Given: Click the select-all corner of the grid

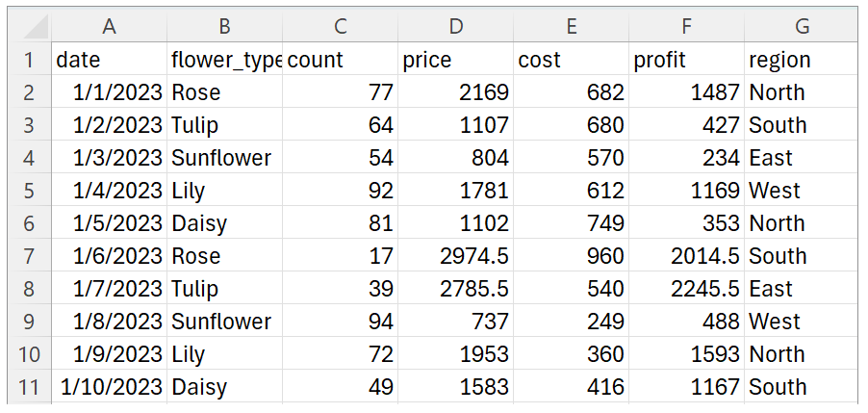Looking at the screenshot, I should [x=29, y=27].
